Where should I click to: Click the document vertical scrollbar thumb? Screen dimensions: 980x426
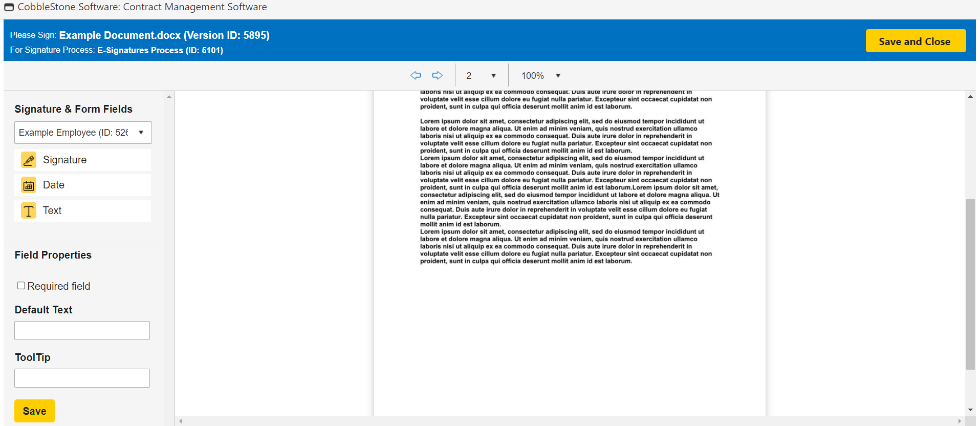(970, 284)
